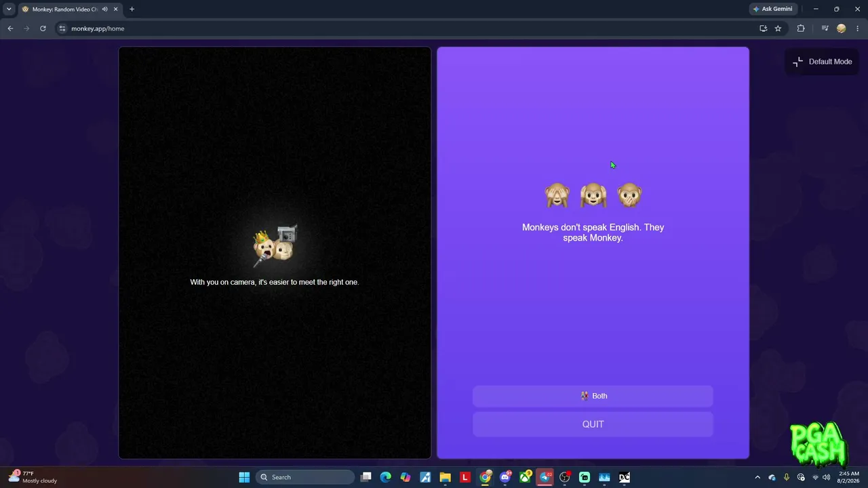
Task: Click the Both gender filter button
Action: (x=593, y=396)
